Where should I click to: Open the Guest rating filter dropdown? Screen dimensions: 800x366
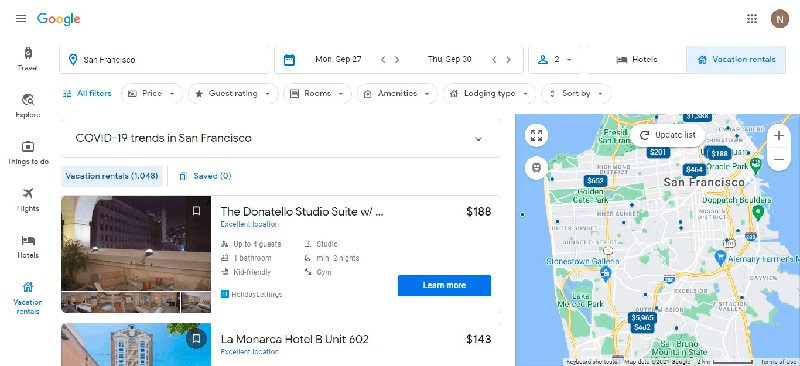(x=233, y=93)
